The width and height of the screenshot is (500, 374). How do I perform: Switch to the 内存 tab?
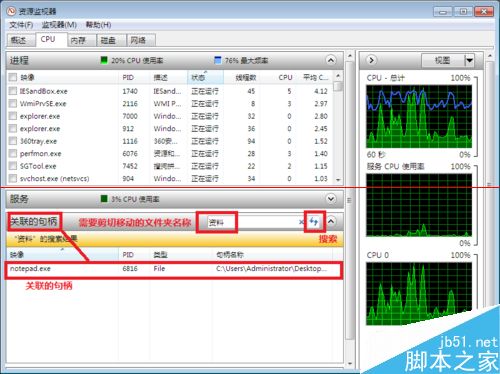pos(78,40)
